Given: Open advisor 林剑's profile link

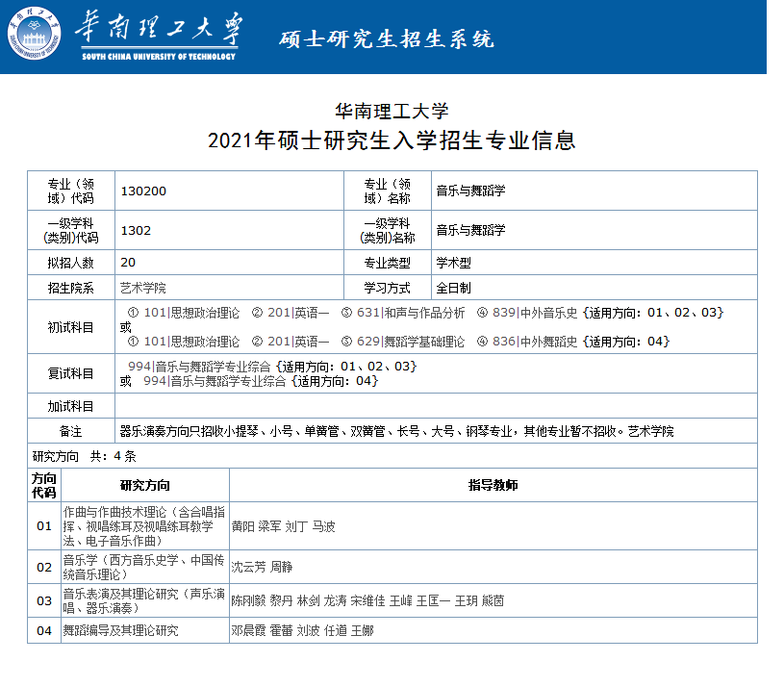Looking at the screenshot, I should point(308,601).
